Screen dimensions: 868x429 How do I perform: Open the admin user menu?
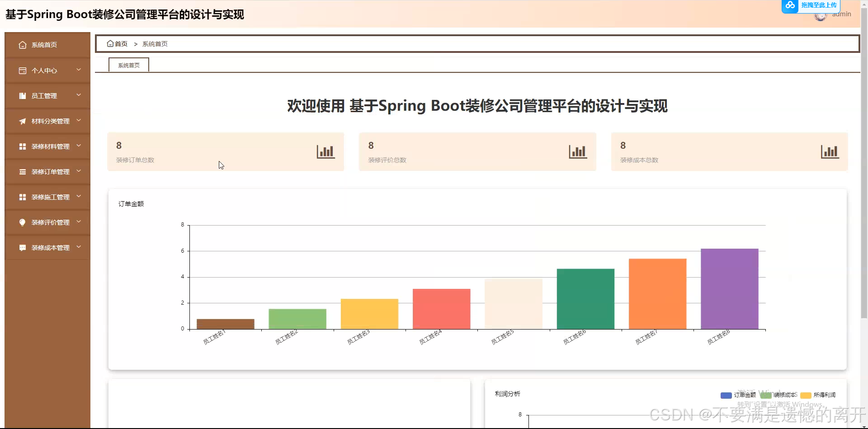833,14
